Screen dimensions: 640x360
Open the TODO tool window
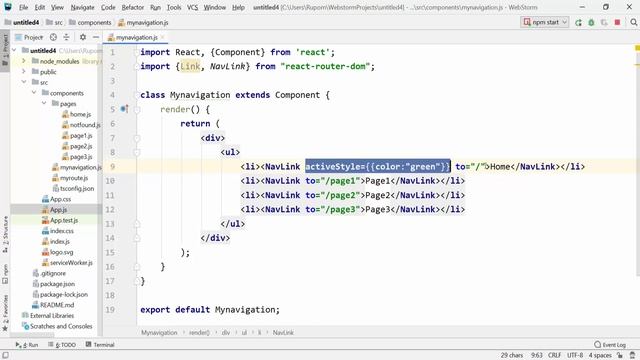click(x=62, y=344)
